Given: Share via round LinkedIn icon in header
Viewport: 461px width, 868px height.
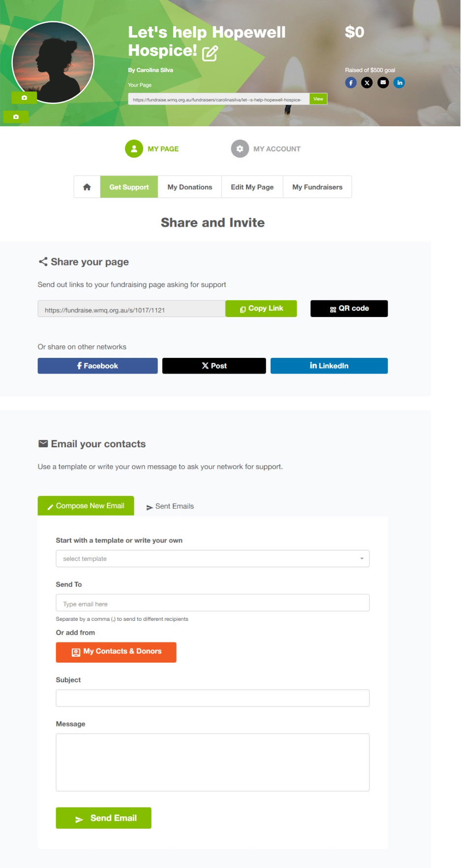Looking at the screenshot, I should tap(400, 83).
